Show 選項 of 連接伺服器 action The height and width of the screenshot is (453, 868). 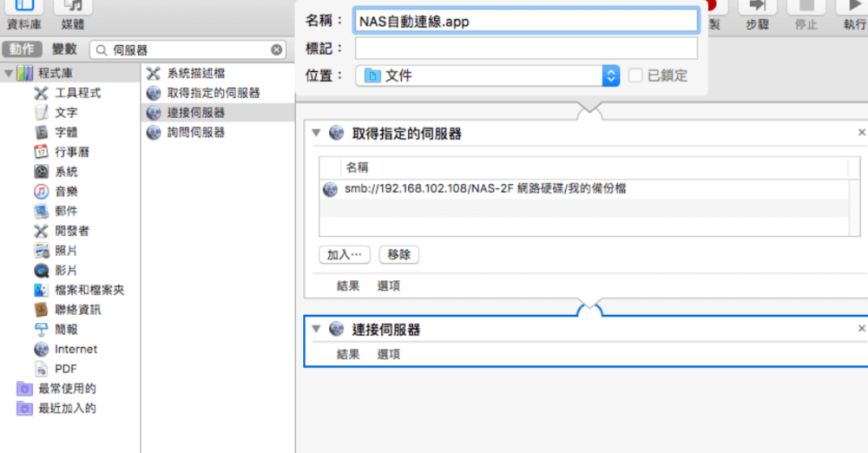[x=389, y=354]
